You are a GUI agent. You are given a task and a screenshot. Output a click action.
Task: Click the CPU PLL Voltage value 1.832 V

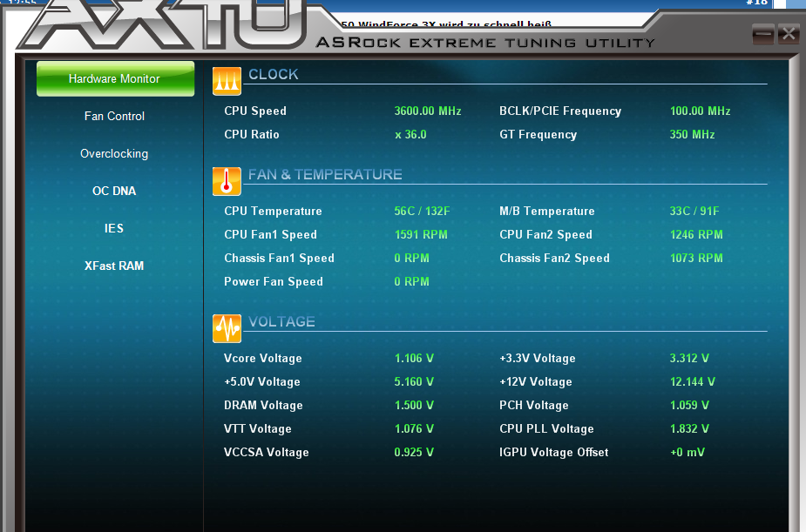(x=689, y=429)
